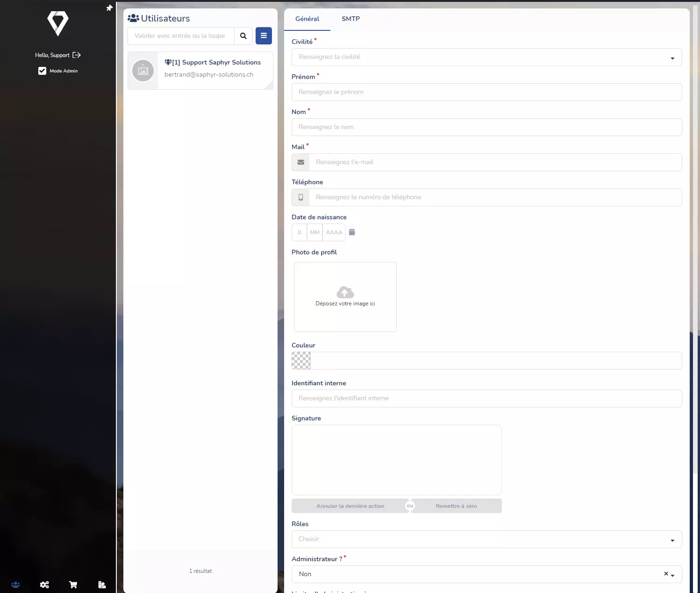The width and height of the screenshot is (700, 593).
Task: Click the magnifying glass search icon
Action: click(x=243, y=36)
